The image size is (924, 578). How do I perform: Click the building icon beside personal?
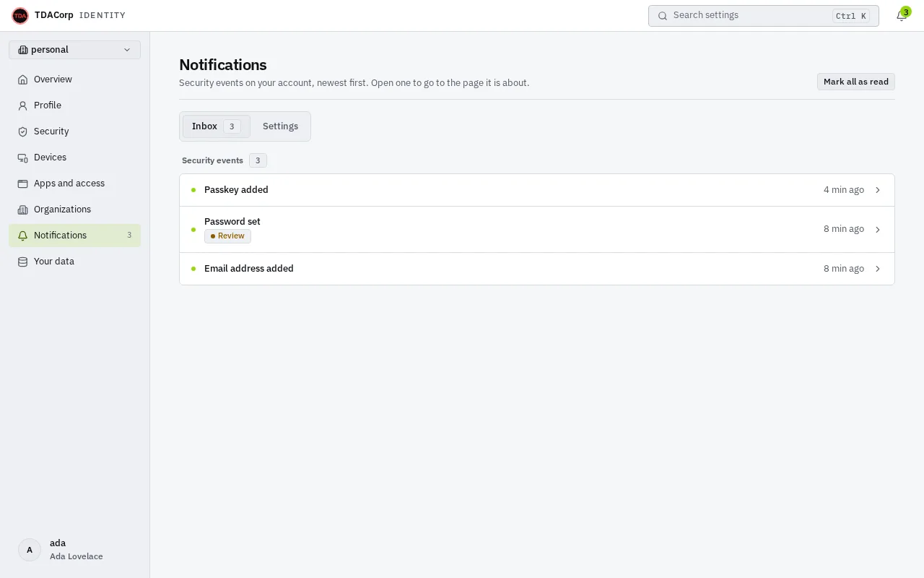(22, 50)
